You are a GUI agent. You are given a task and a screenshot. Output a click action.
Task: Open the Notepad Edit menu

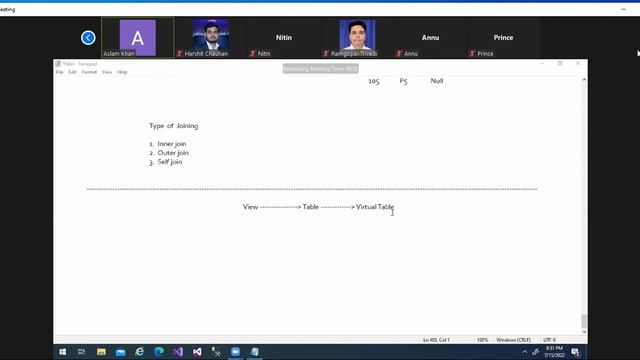pyautogui.click(x=72, y=72)
